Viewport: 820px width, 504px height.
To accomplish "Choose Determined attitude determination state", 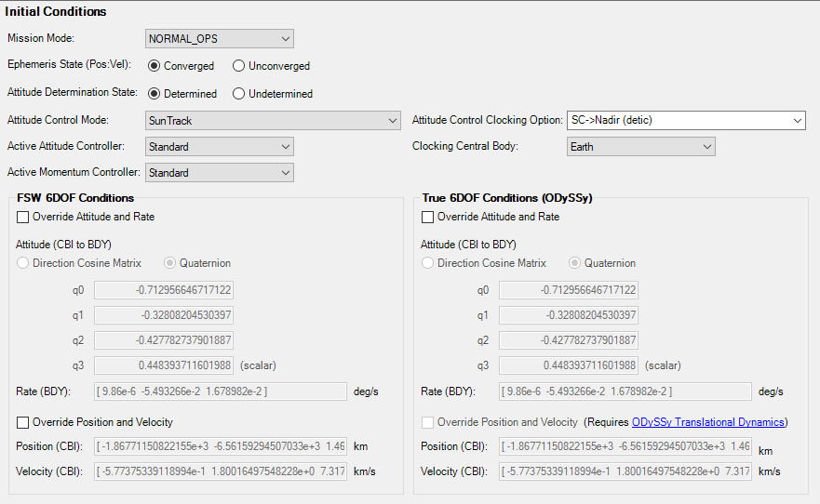I will [155, 94].
